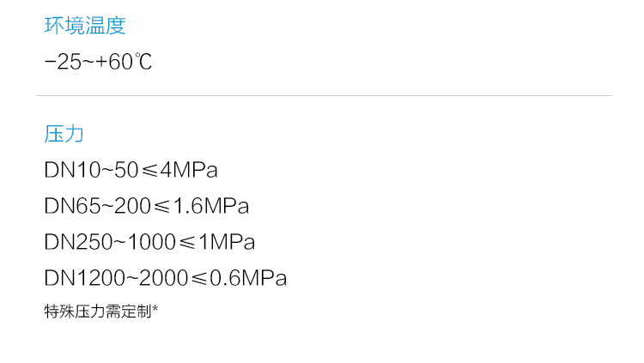Click the ≤ symbol in the DN10~50 line
Screen dimensions: 644x363
click(x=150, y=171)
